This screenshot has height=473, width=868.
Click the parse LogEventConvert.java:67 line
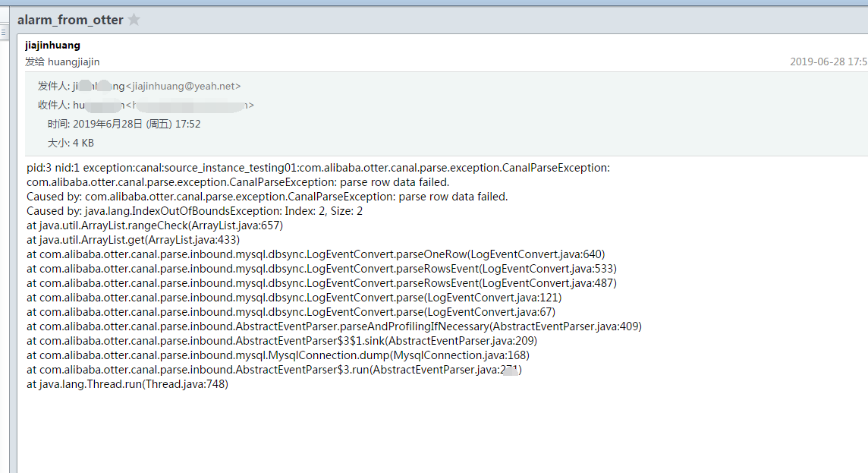[291, 312]
